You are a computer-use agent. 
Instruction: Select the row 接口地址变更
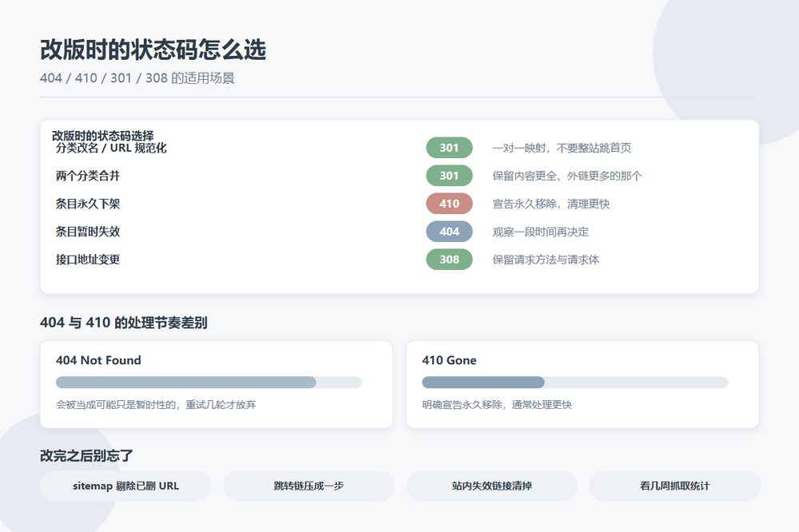(x=399, y=260)
